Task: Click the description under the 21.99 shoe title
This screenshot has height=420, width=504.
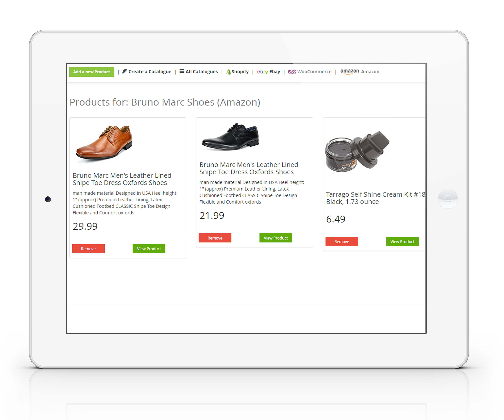Action: tap(252, 192)
